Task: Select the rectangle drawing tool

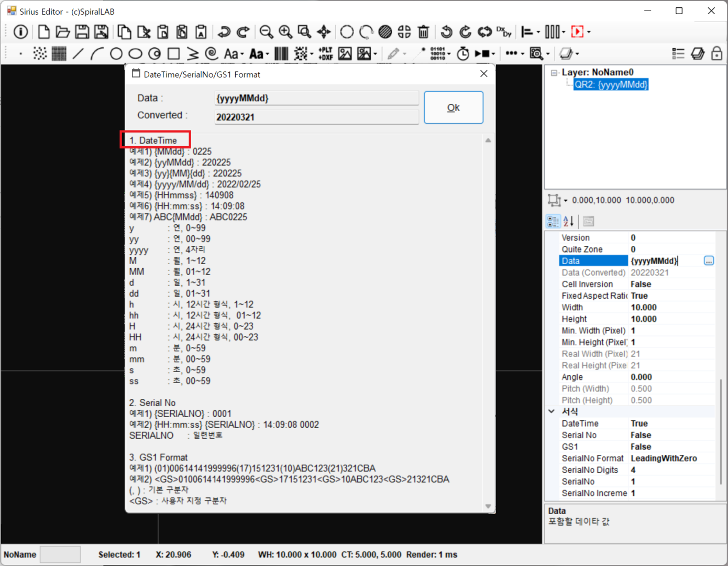Action: pos(173,53)
